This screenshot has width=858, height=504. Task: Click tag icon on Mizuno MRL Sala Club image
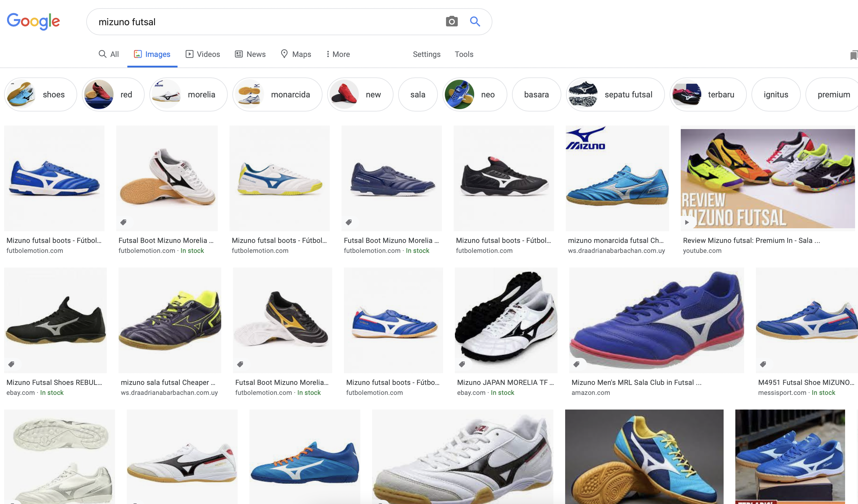(x=576, y=364)
